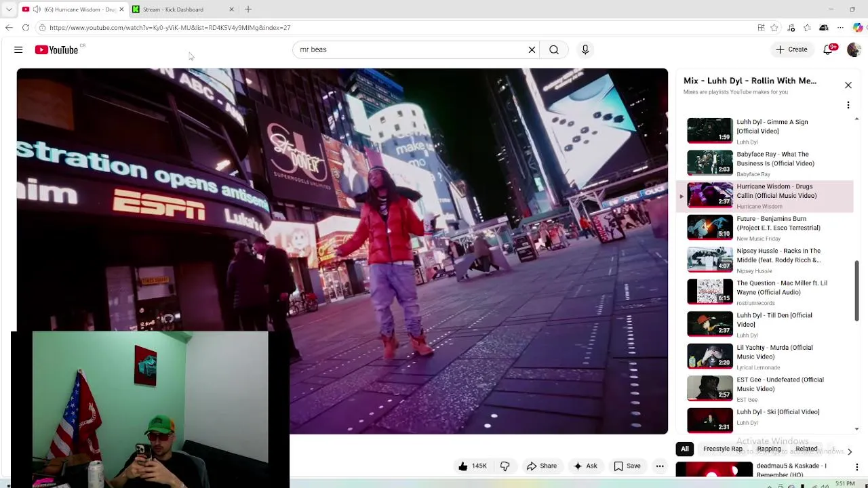Select the Rapping filter chip

tap(769, 449)
